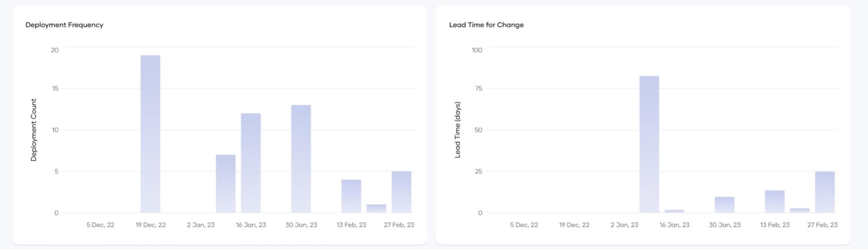Click the Lead Time for Change title
This screenshot has height=249, width=868.
pyautogui.click(x=486, y=25)
